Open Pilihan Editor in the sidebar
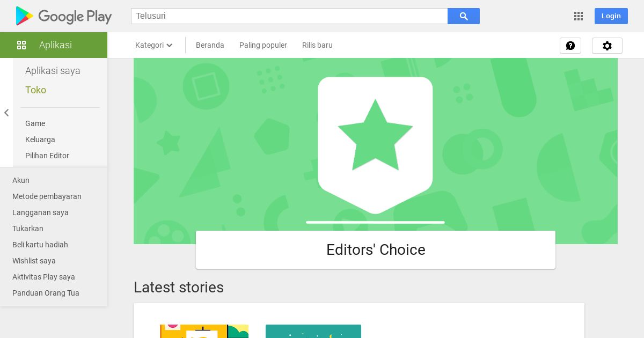644x338 pixels. pos(47,156)
